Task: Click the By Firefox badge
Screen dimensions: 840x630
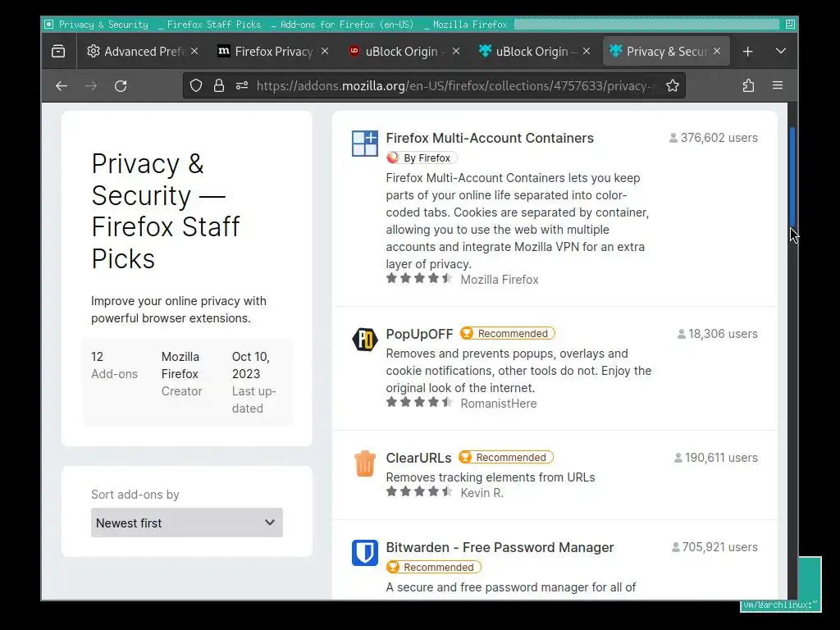Action: point(422,157)
